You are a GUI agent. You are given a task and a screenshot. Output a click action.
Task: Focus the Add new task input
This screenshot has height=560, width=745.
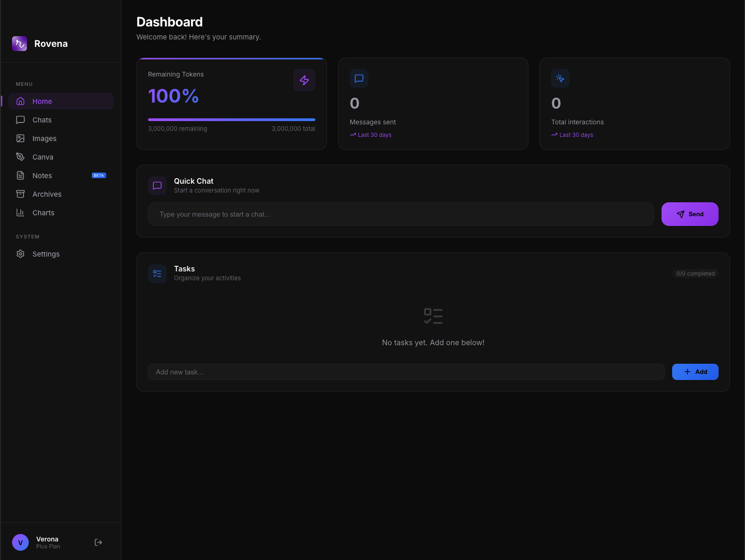coord(406,372)
